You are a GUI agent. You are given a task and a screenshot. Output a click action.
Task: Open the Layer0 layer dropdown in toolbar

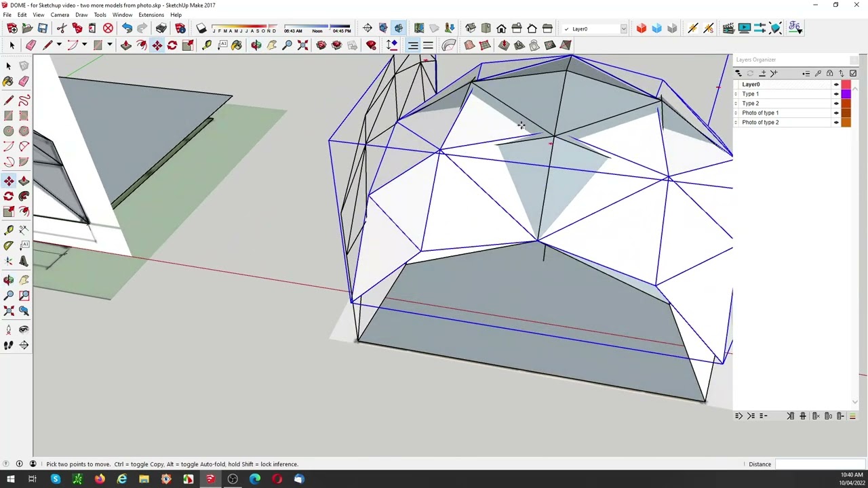[x=623, y=29]
